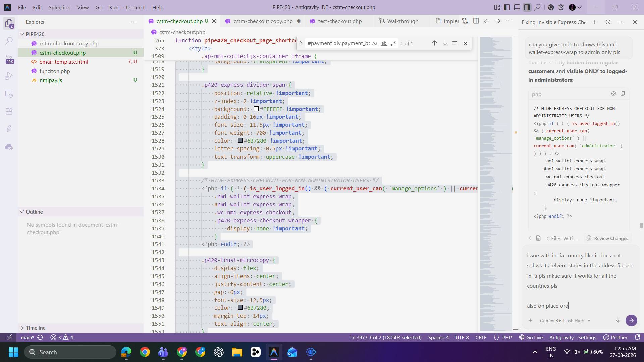644x362 pixels.
Task: Open chat history clock icon
Action: (x=608, y=22)
